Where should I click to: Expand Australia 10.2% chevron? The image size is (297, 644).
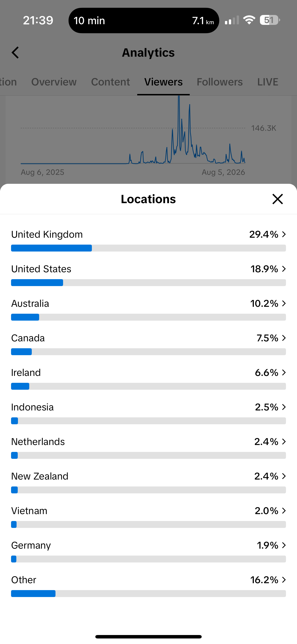[x=284, y=303]
